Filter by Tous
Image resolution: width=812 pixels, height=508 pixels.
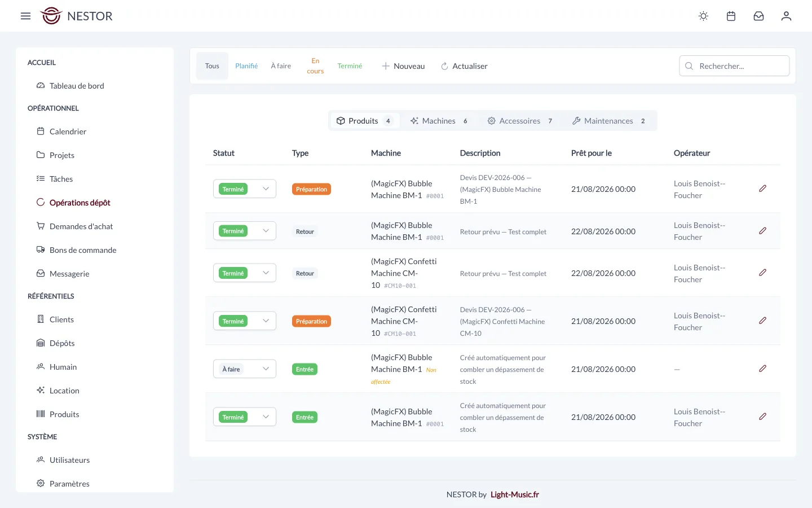(212, 66)
